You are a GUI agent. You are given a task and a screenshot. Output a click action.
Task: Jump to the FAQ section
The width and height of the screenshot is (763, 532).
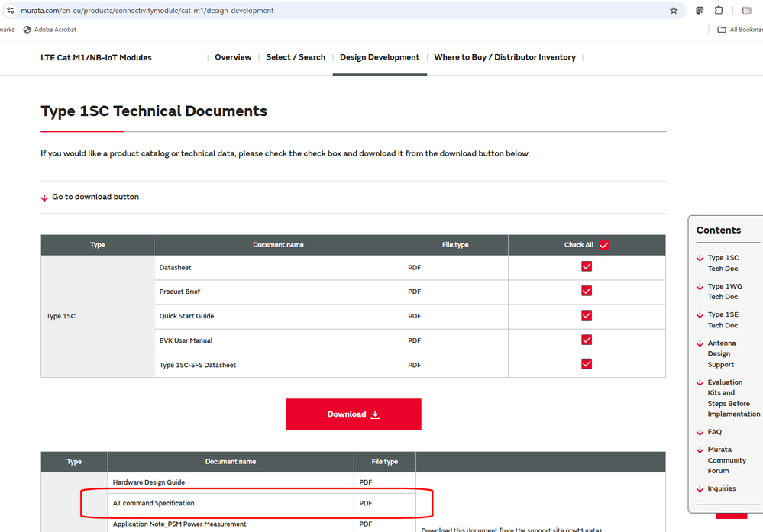715,432
